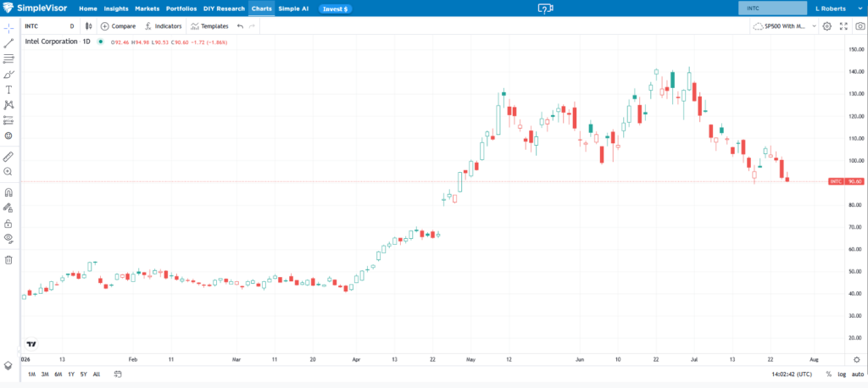This screenshot has width=868, height=388.
Task: Click the Aug label on time axis
Action: click(x=815, y=359)
